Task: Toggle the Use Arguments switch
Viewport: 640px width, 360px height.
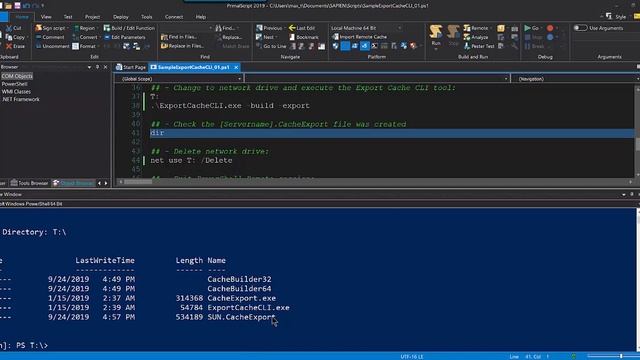Action: [x=580, y=28]
